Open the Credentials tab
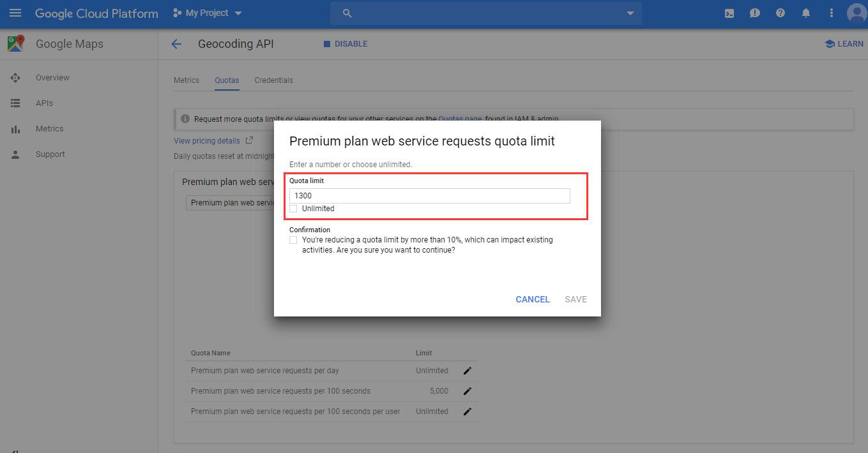 [273, 80]
